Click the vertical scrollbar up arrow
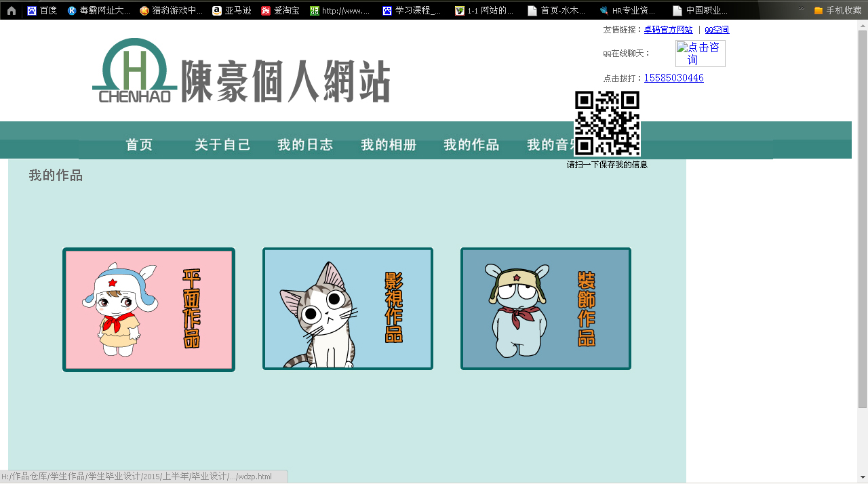 click(863, 25)
